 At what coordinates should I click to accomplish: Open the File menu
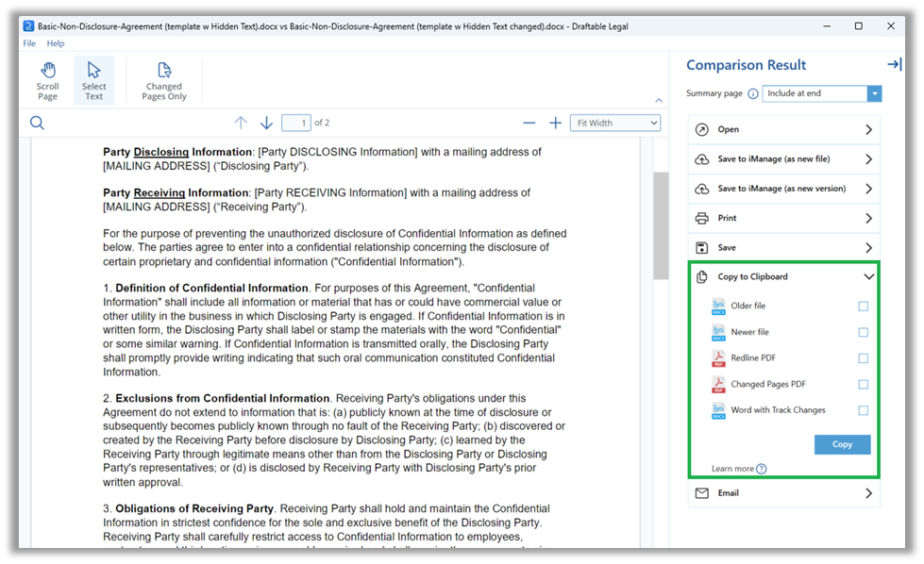click(29, 43)
